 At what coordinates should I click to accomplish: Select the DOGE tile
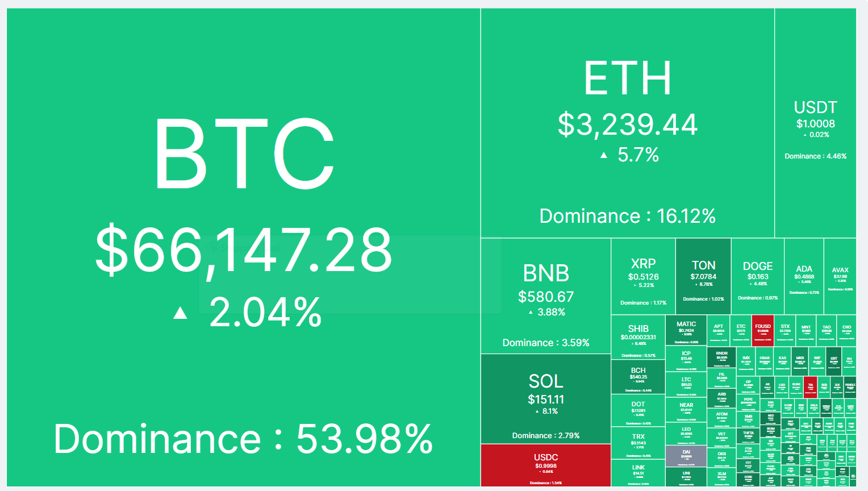pyautogui.click(x=757, y=276)
